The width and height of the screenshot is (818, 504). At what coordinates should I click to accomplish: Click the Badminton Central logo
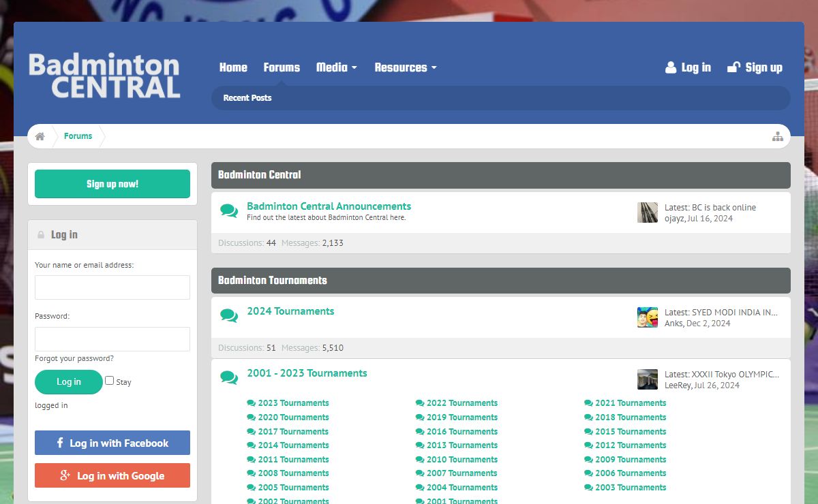click(104, 76)
